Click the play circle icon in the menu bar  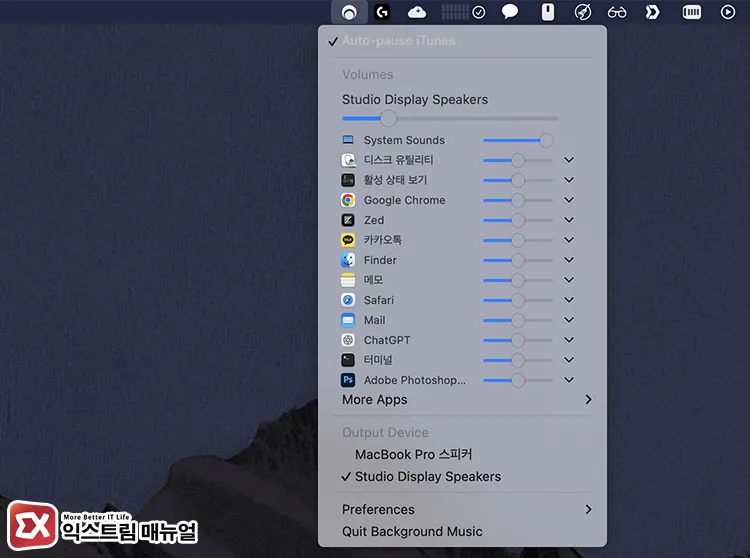pyautogui.click(x=728, y=12)
